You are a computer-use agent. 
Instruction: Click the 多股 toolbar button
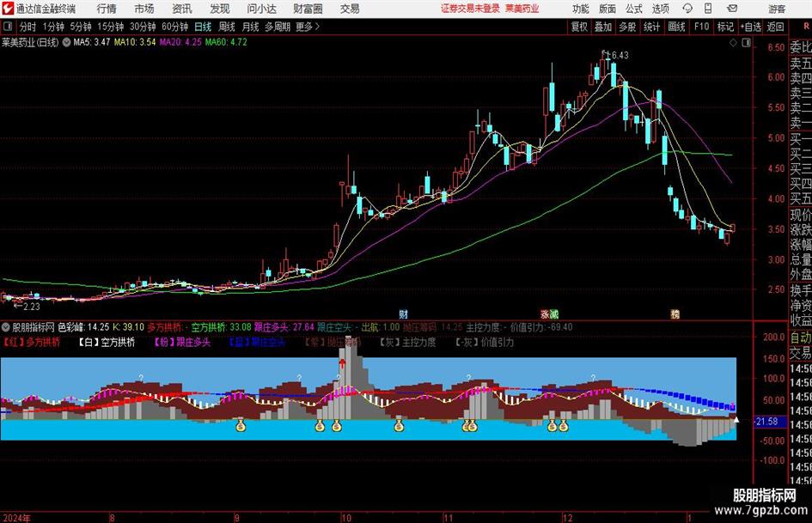tap(627, 27)
